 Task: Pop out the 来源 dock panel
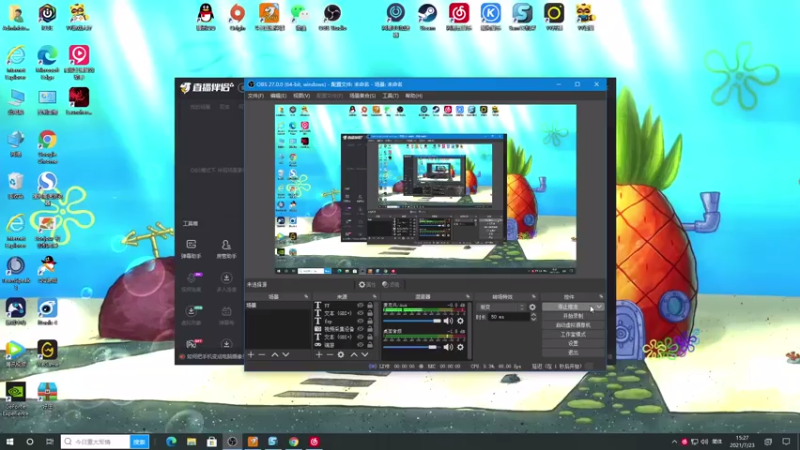(374, 296)
